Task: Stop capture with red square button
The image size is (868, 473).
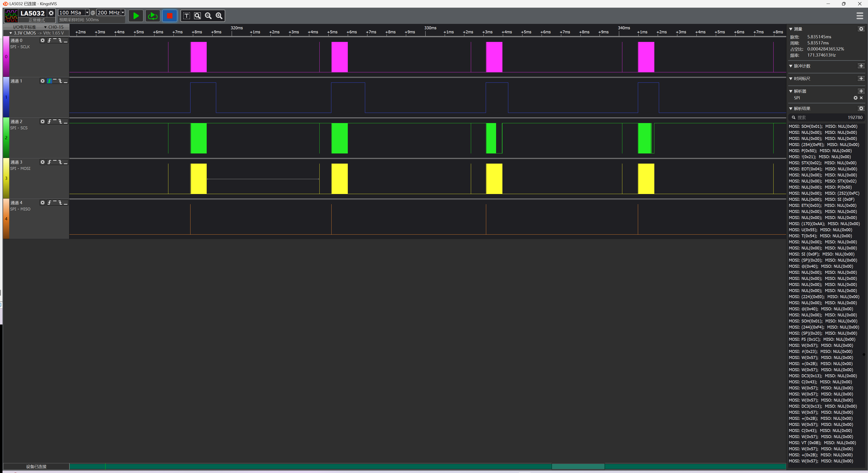Action: click(169, 16)
